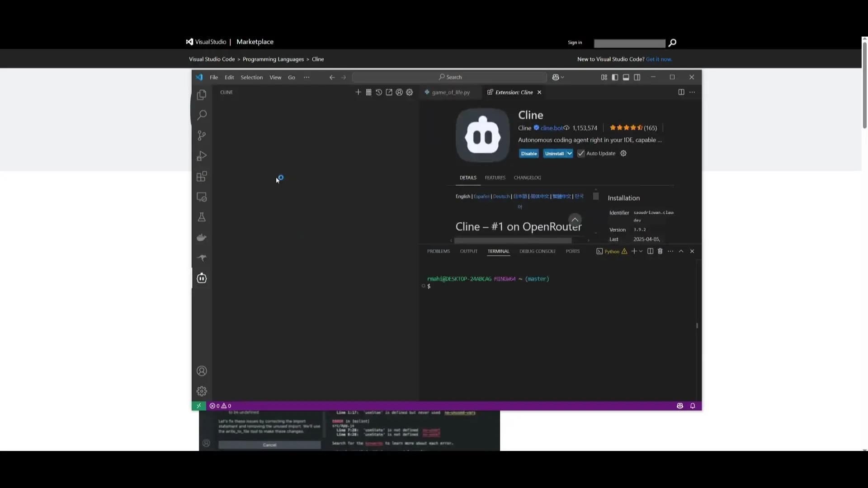This screenshot has width=868, height=488.
Task: Open the Source Control view
Action: tap(202, 136)
